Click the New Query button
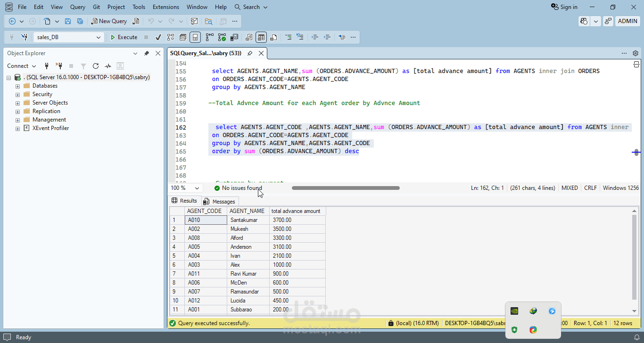 [109, 21]
